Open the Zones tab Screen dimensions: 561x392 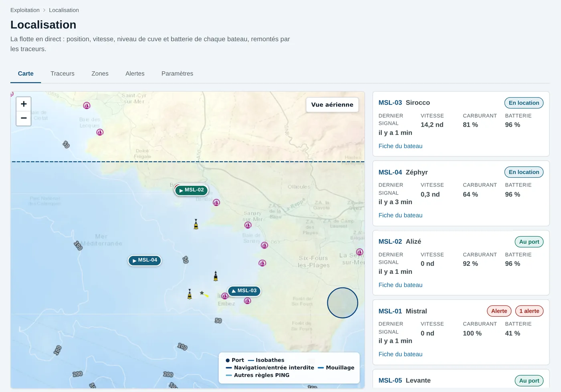[100, 74]
